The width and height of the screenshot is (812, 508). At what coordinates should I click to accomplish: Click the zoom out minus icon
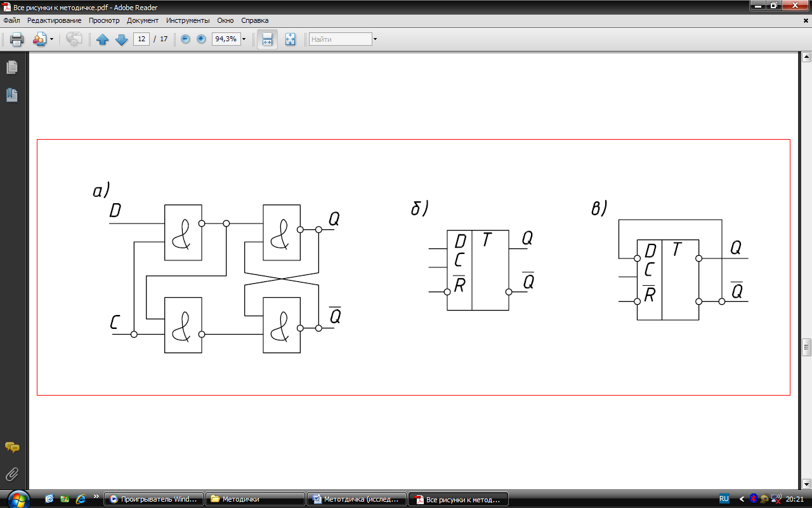click(x=185, y=39)
